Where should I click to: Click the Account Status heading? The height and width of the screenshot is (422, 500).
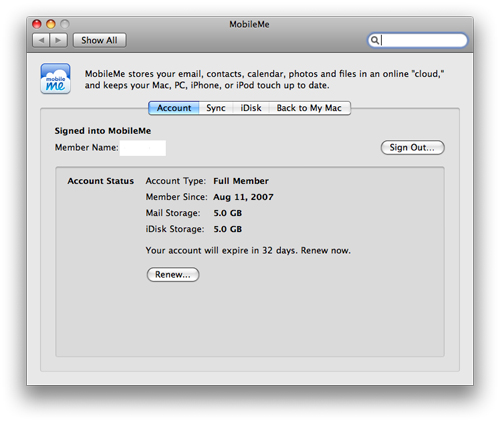coord(101,181)
